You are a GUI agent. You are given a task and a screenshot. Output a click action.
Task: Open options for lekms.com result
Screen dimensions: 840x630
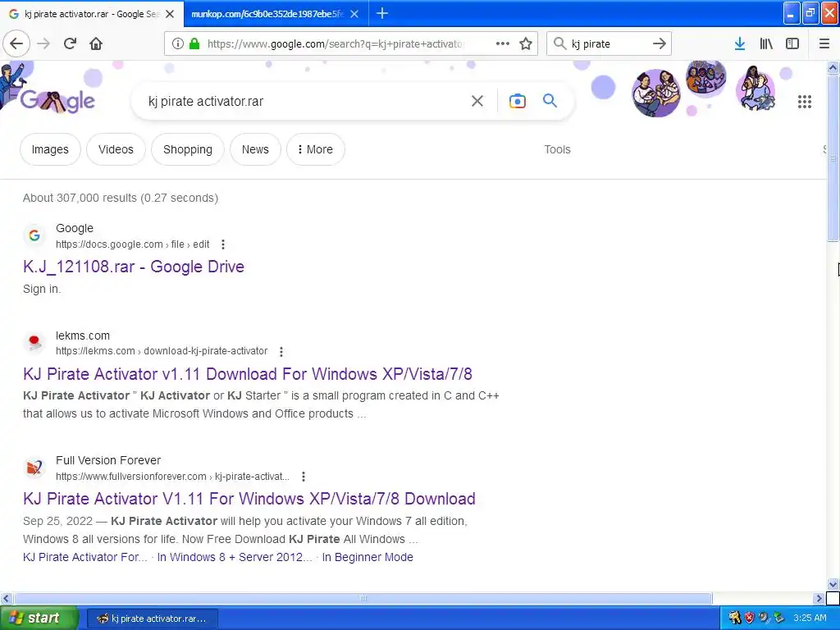(281, 351)
